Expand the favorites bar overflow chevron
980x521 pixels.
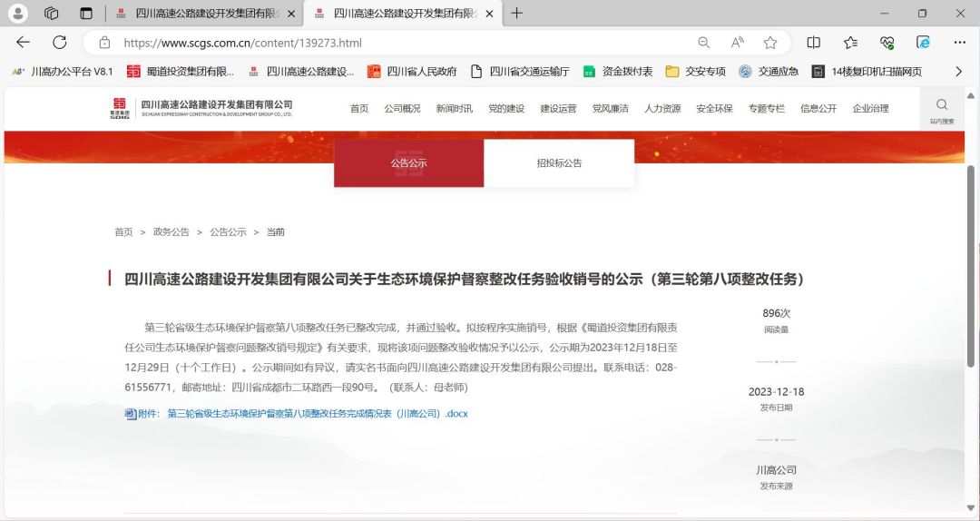pyautogui.click(x=959, y=72)
